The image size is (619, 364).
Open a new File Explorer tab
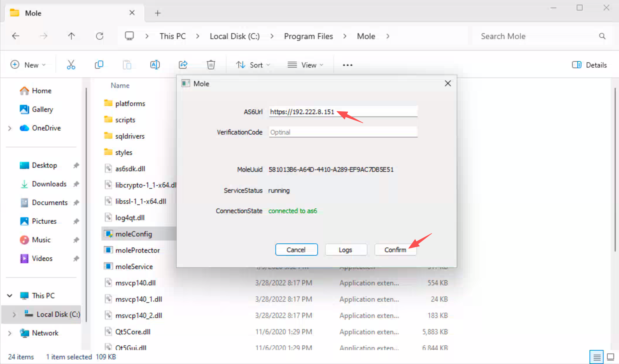pyautogui.click(x=158, y=13)
